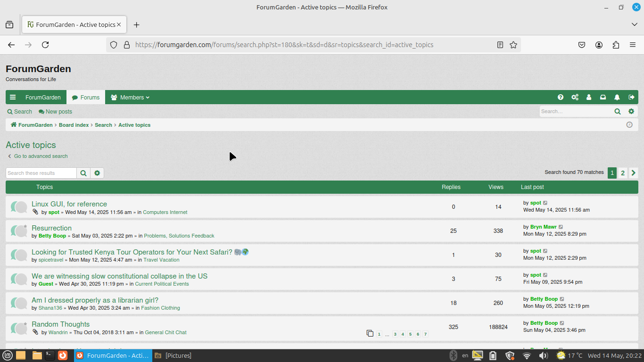Open the user profile icon in navbar

[x=589, y=97]
